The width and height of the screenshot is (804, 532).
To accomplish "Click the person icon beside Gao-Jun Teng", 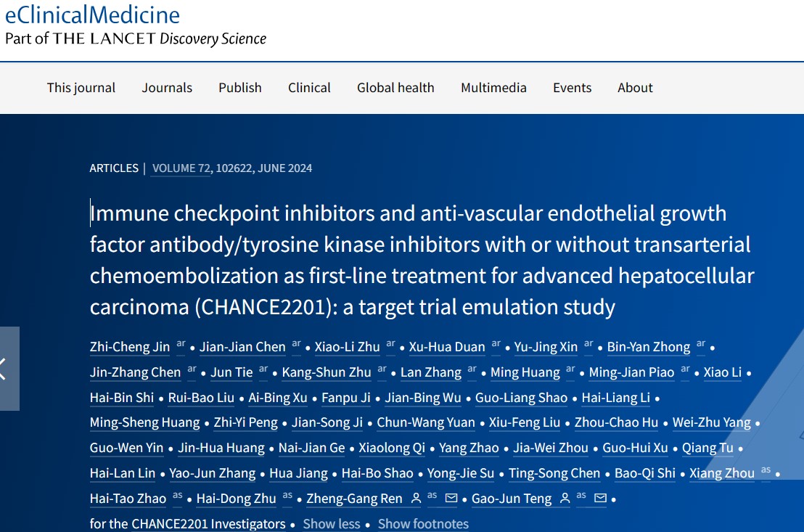I will 565,498.
